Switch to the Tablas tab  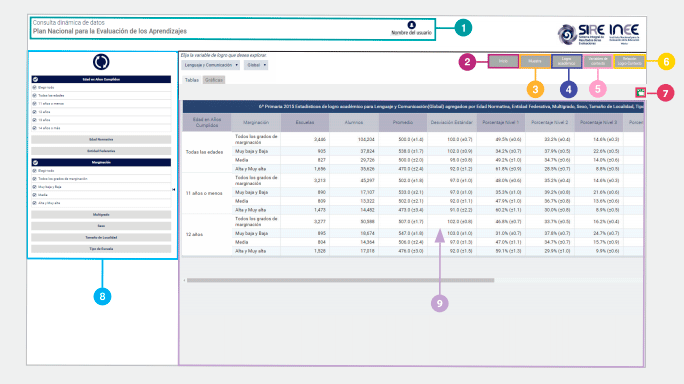click(192, 80)
